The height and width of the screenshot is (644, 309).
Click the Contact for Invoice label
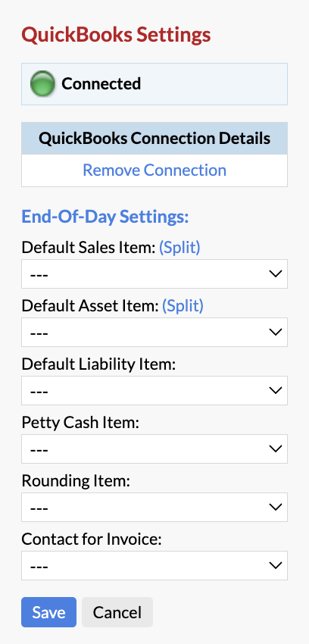[x=92, y=539]
